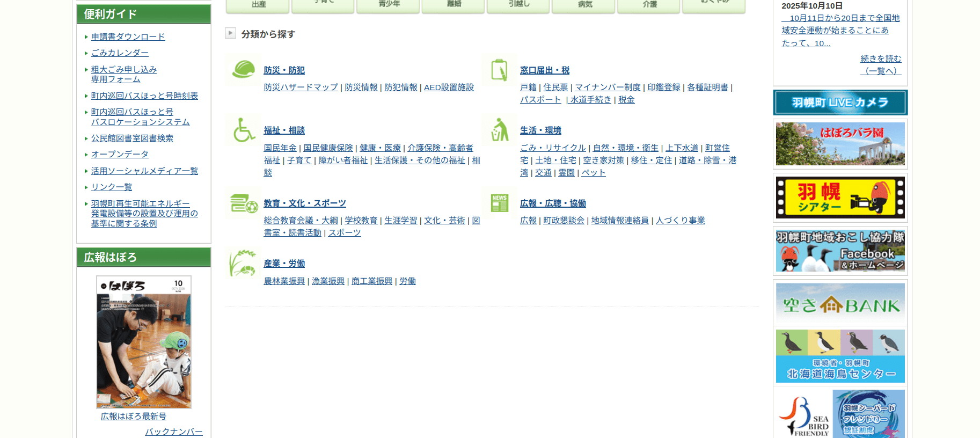Select ごみカレンダー from the sidebar menu
The height and width of the screenshot is (438, 980).
[x=120, y=53]
